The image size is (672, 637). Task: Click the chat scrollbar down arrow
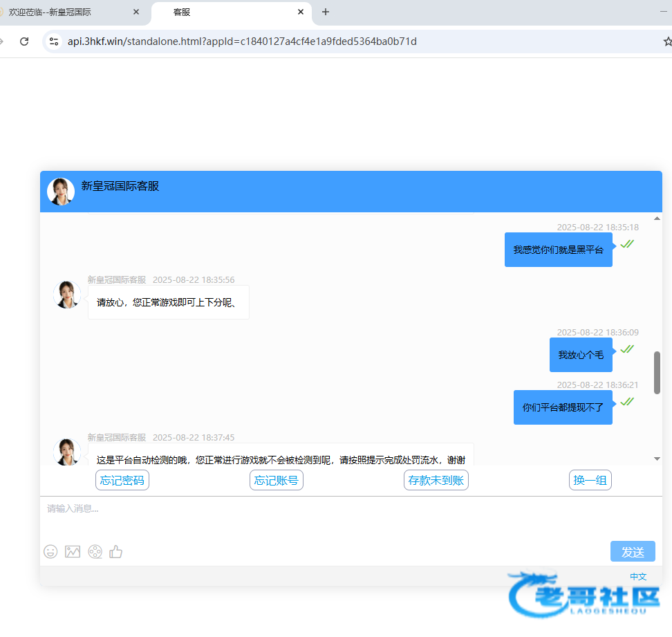click(657, 459)
